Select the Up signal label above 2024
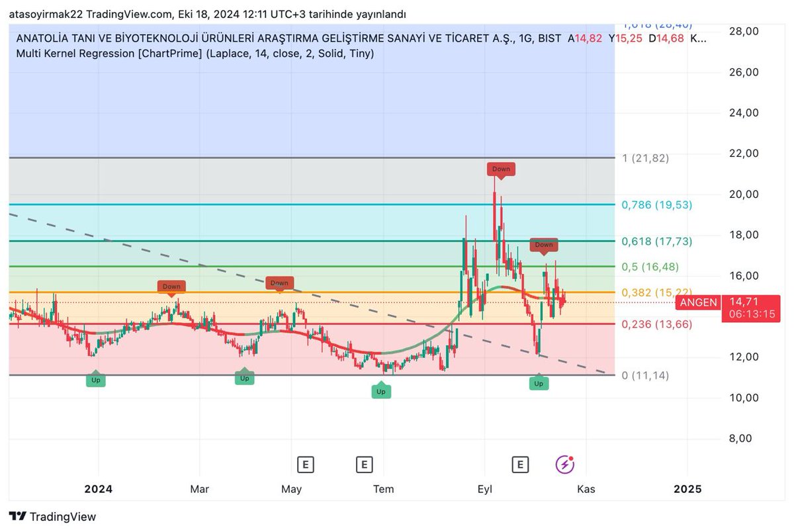The image size is (794, 532). [95, 379]
